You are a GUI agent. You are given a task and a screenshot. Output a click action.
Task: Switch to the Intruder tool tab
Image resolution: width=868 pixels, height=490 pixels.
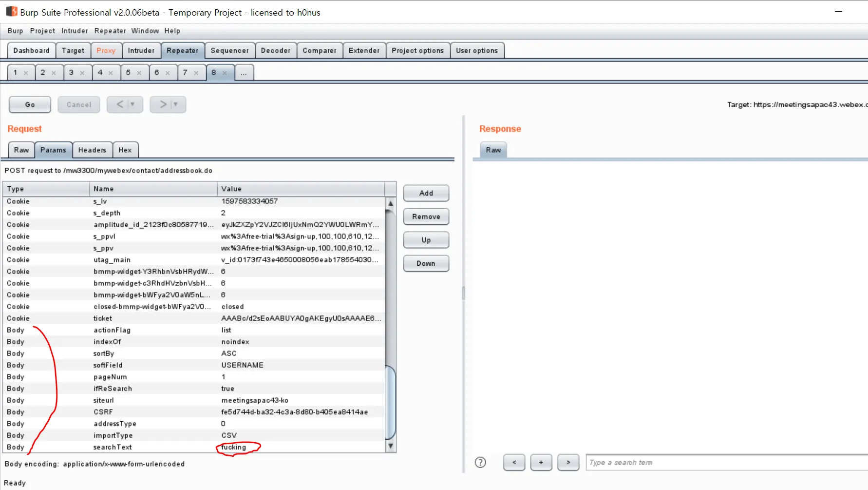pos(141,50)
